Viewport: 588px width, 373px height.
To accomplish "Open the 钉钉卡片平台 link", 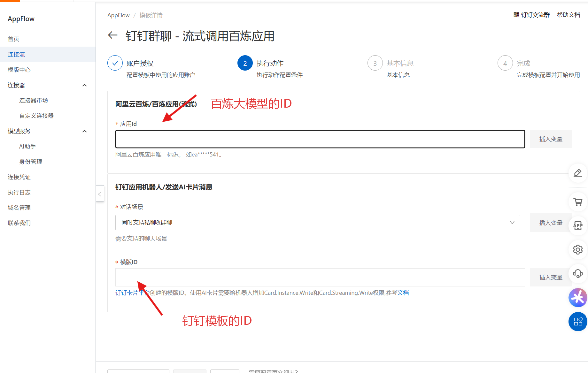I will coord(133,293).
